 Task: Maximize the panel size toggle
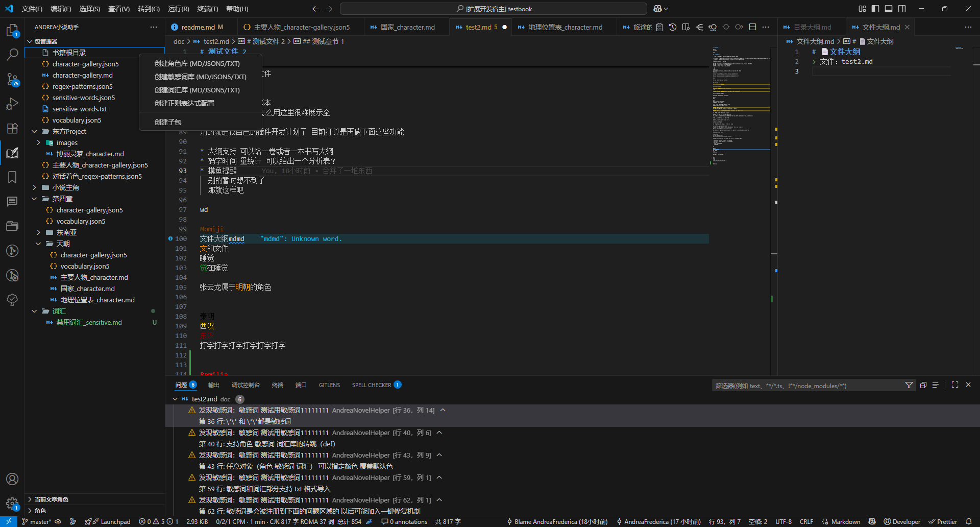(x=955, y=385)
